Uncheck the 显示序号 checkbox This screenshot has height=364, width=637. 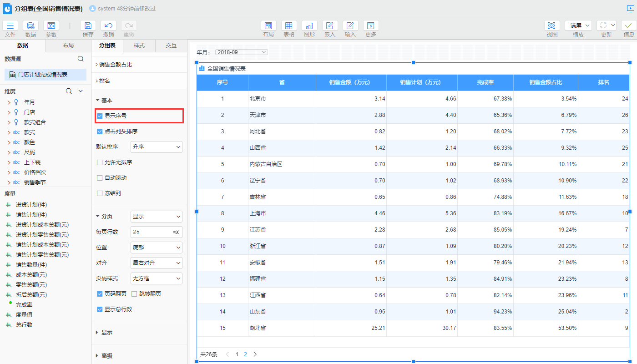tap(100, 116)
